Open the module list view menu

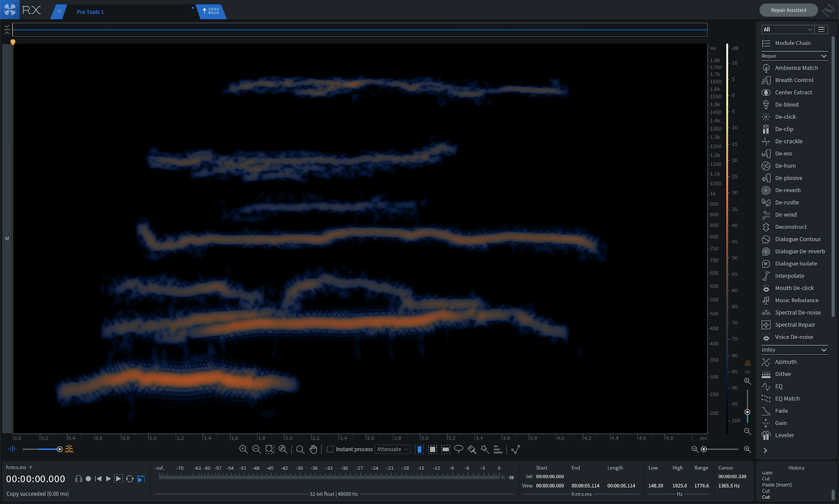point(822,29)
